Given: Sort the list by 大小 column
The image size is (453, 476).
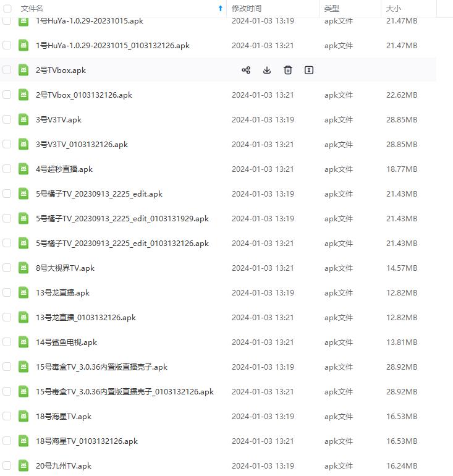Looking at the screenshot, I should tap(394, 9).
